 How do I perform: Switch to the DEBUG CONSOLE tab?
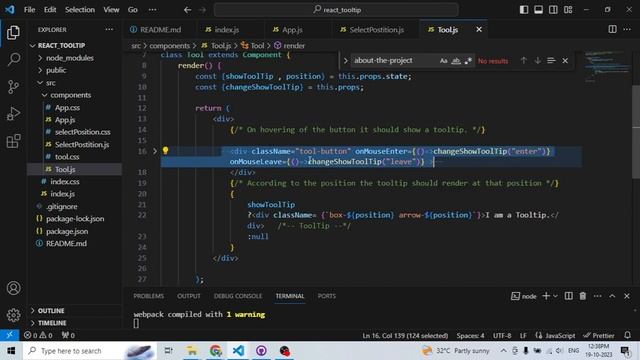[x=238, y=296]
